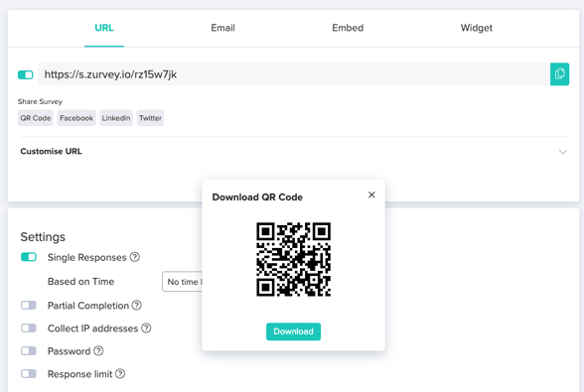The image size is (584, 392).
Task: Click the Customise URL heading
Action: (x=51, y=151)
